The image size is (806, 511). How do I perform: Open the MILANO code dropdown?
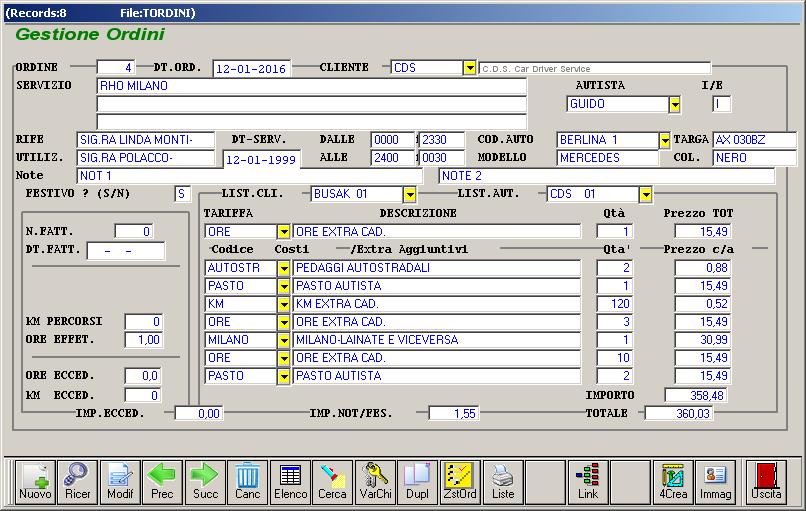pos(284,340)
